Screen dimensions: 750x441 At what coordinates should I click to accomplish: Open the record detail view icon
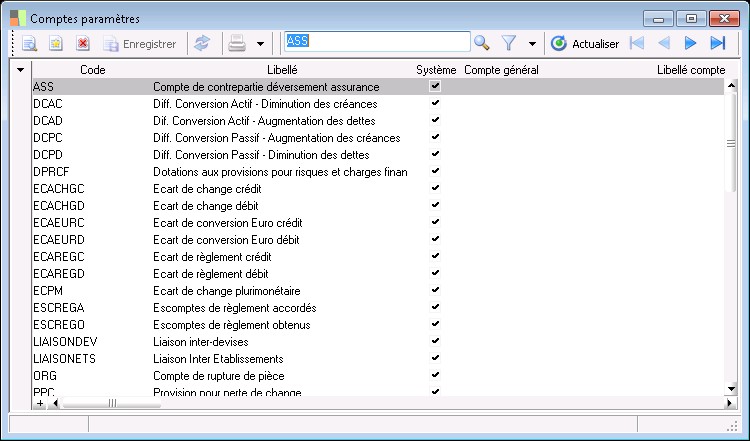tap(30, 44)
